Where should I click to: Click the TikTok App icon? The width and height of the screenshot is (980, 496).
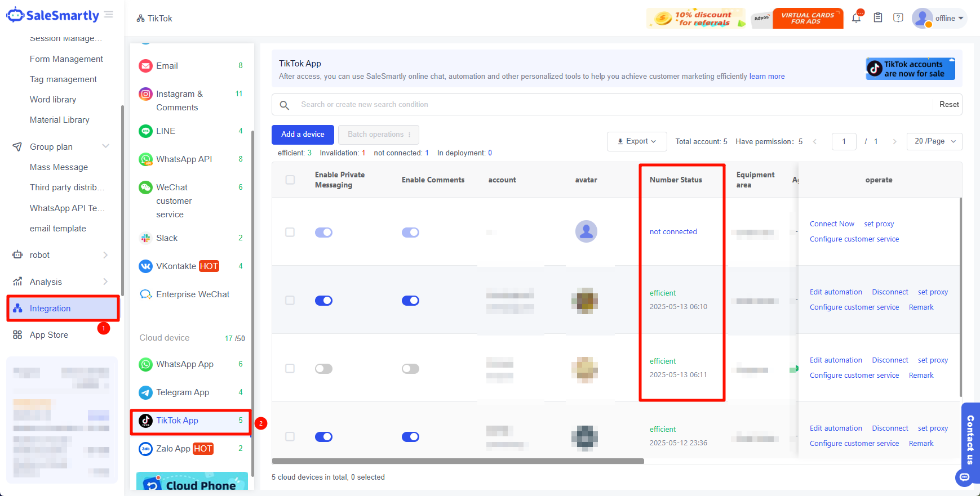pos(146,421)
